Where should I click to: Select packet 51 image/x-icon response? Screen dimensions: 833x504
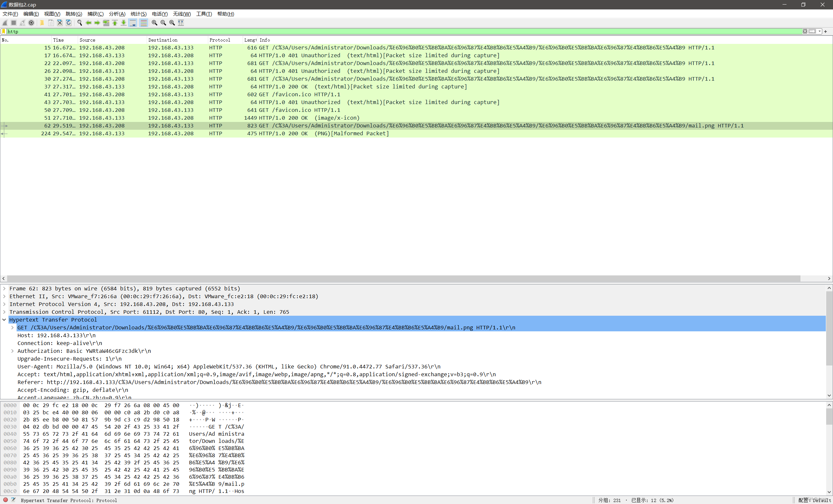click(x=416, y=118)
